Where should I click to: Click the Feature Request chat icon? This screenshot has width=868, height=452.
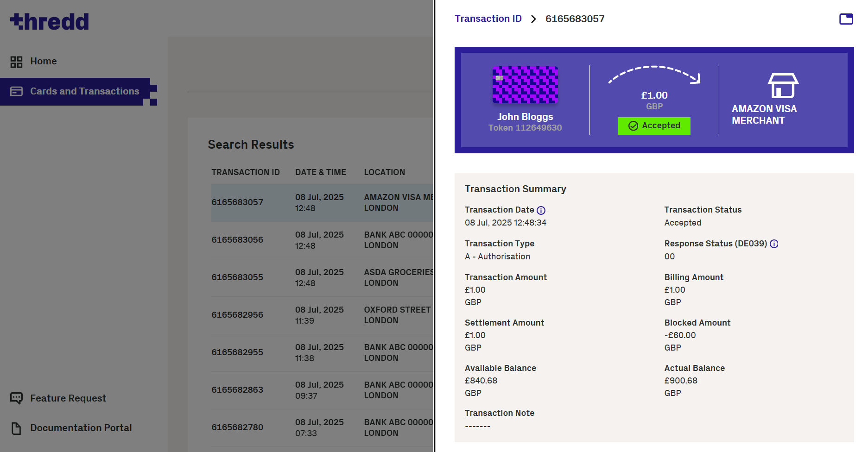pyautogui.click(x=17, y=398)
